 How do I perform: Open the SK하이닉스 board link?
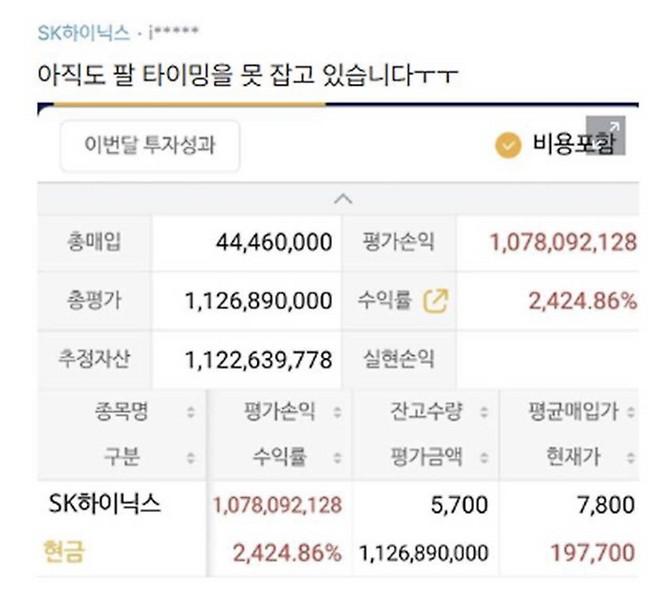(x=84, y=33)
